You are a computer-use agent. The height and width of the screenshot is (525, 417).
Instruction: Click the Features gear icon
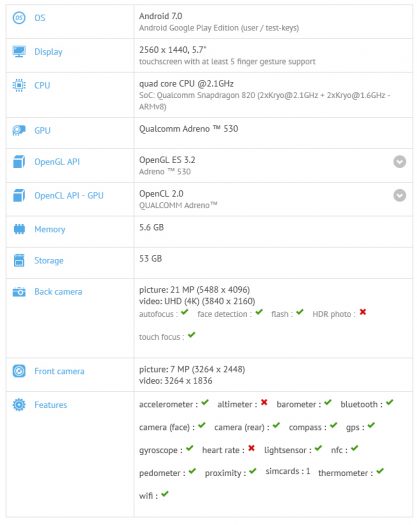[19, 404]
